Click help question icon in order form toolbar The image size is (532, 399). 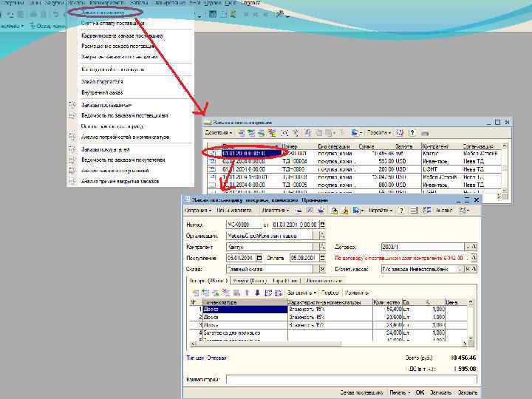401,211
